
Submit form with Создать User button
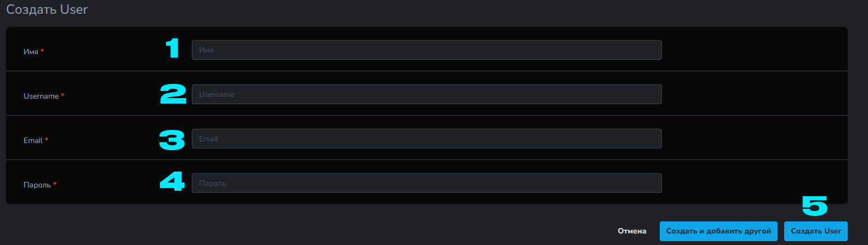click(815, 231)
